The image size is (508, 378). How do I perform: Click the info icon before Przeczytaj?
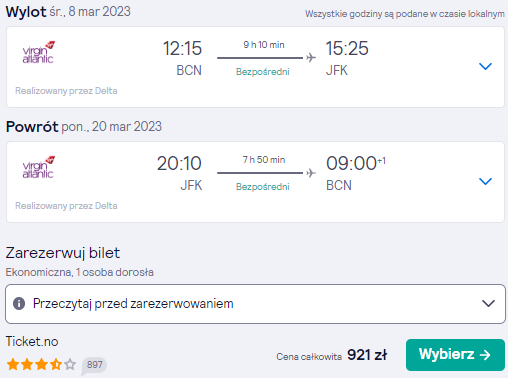coord(19,304)
